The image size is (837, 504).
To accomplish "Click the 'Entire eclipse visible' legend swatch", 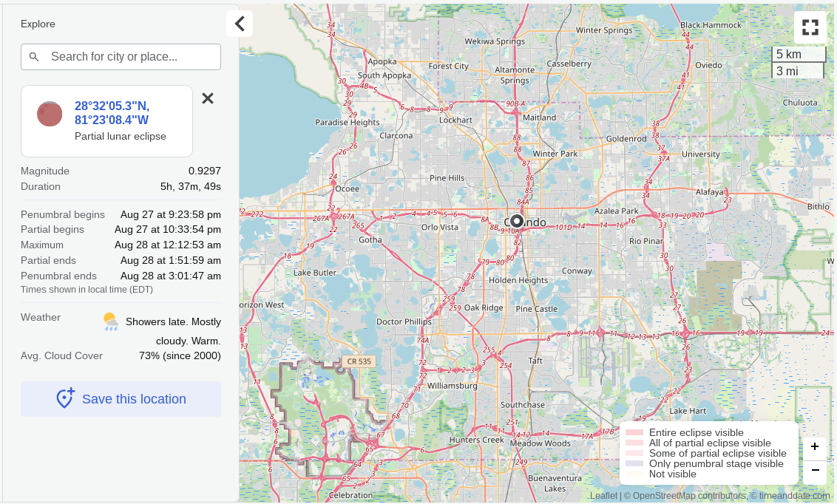I will [634, 432].
